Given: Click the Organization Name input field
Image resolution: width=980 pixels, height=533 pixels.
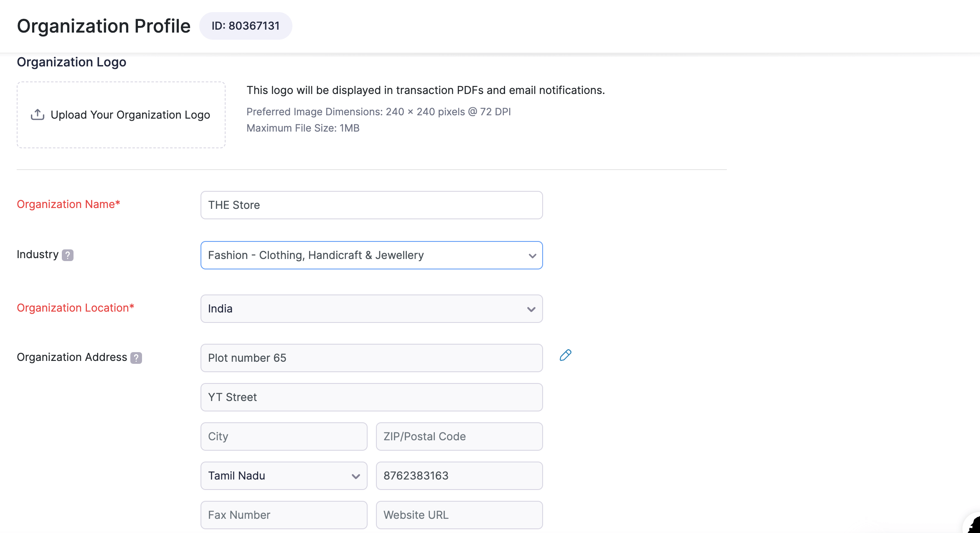Looking at the screenshot, I should 372,205.
